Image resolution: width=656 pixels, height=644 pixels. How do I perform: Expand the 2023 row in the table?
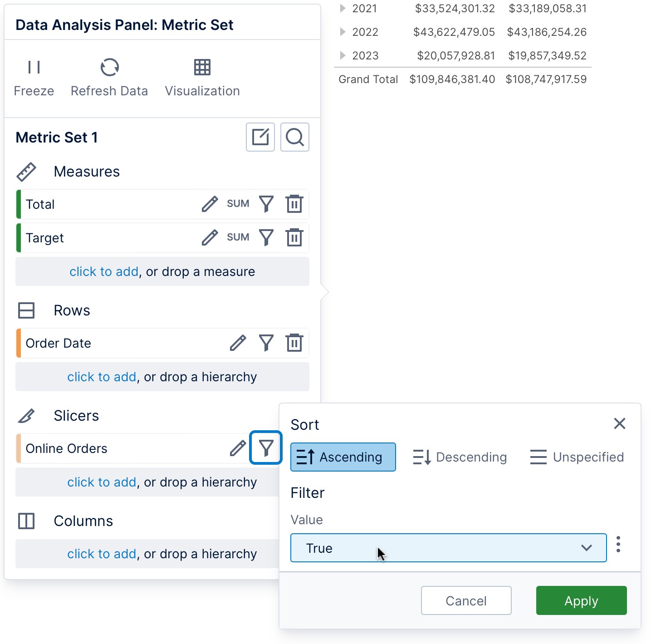click(342, 55)
